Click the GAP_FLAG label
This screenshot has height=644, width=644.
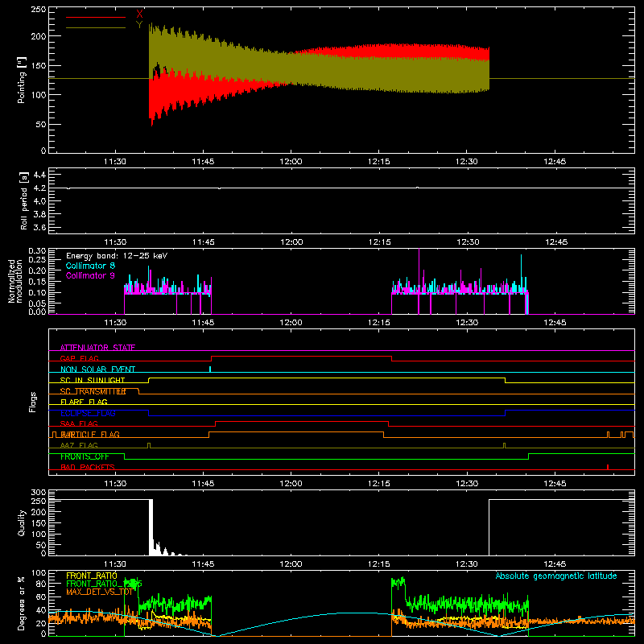(x=79, y=358)
